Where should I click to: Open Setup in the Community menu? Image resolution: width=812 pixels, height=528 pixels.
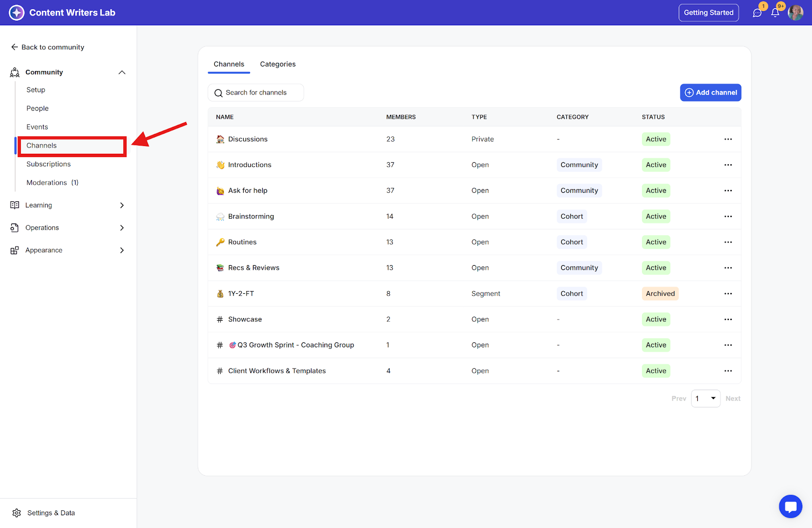(36, 90)
